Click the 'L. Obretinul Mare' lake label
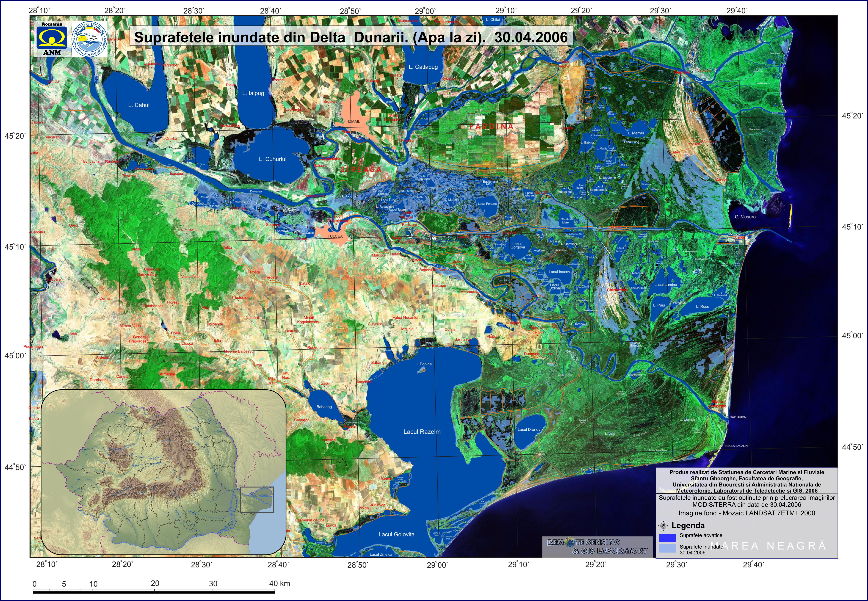The width and height of the screenshot is (868, 601). pyautogui.click(x=566, y=221)
